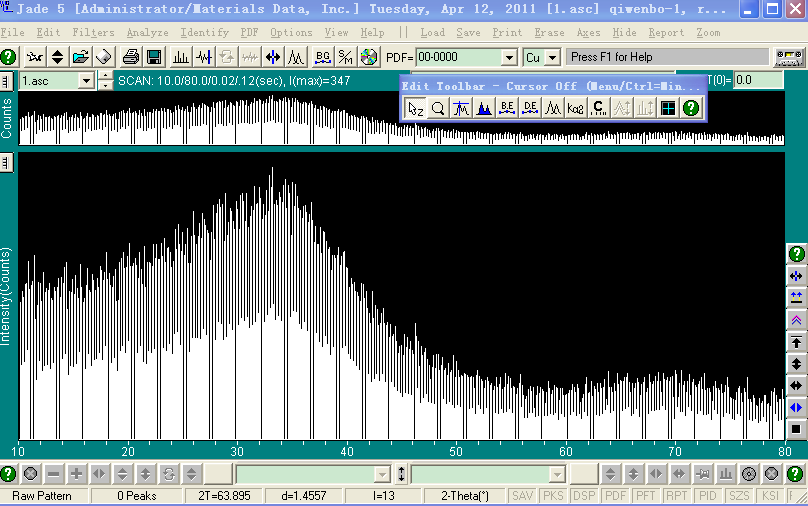Click the T(0)= value input field
Screen dimensions: 808x506
(757, 80)
